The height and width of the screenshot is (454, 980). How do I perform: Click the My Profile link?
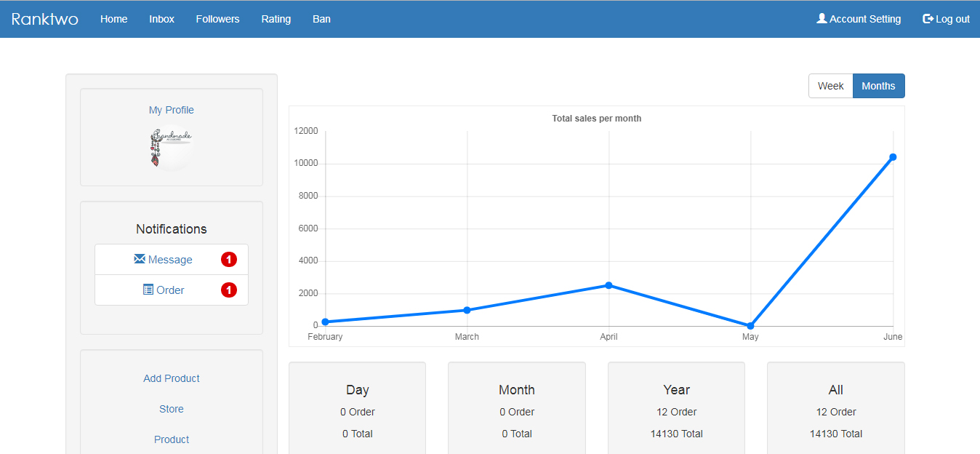point(171,110)
